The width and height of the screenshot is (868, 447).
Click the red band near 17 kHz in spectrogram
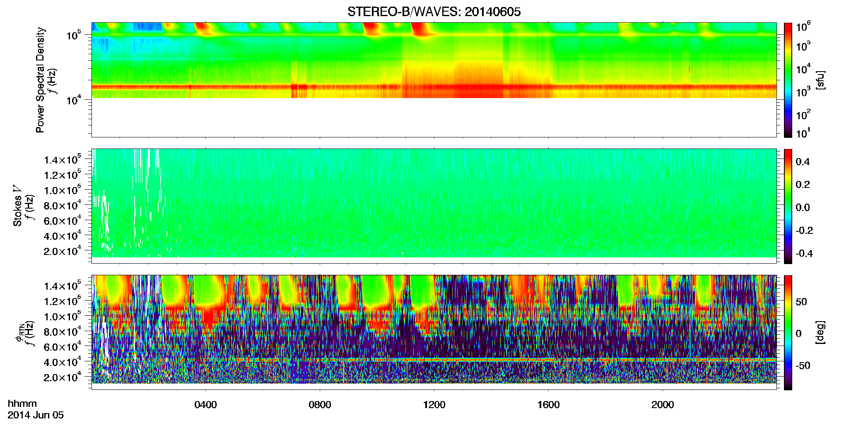(434, 87)
